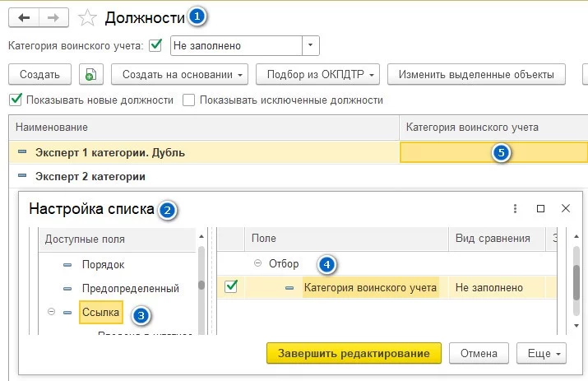Screen dimensions: 588x381
Task: Click the Создать button
Action: (39, 74)
